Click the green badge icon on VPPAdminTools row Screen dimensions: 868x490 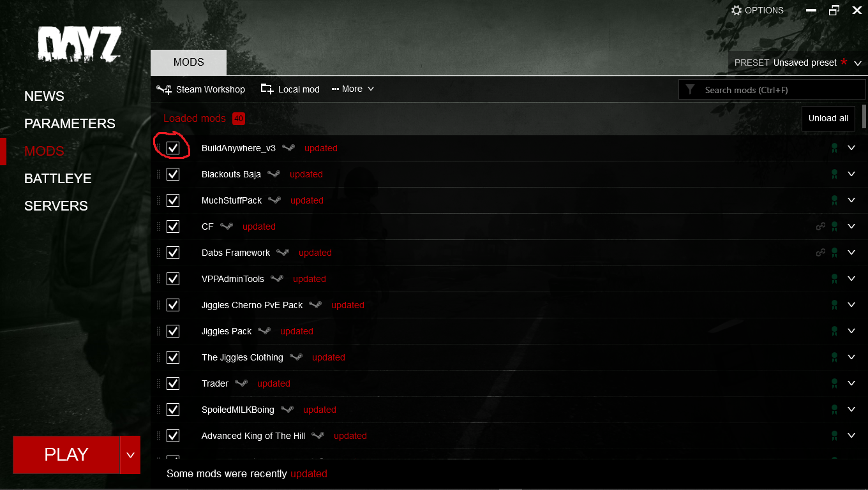pyautogui.click(x=834, y=279)
